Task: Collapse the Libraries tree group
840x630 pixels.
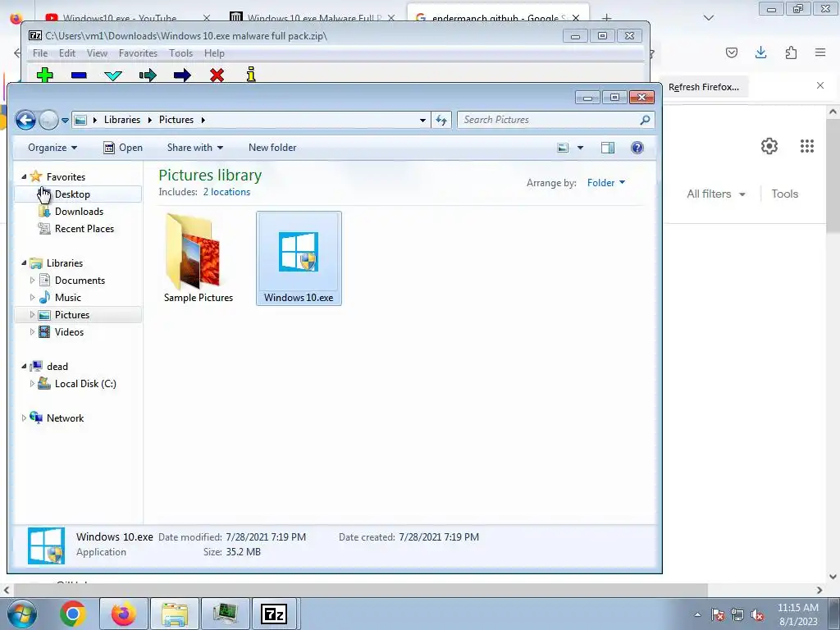Action: point(24,262)
